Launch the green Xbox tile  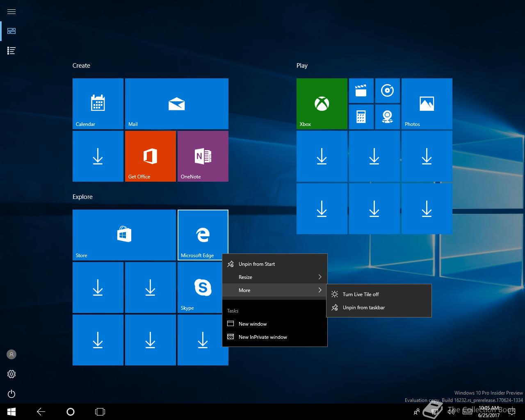(x=322, y=104)
